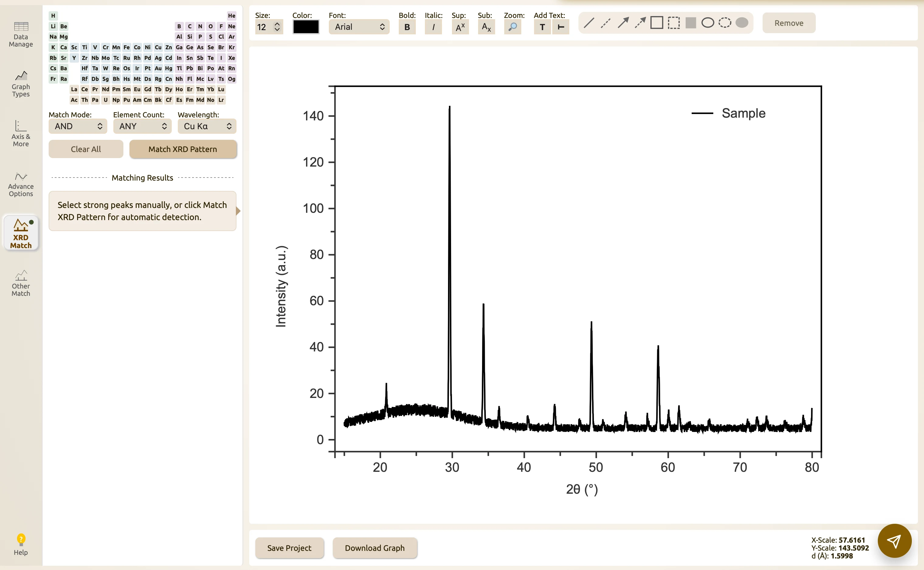Select the XRD Match panel

21,233
